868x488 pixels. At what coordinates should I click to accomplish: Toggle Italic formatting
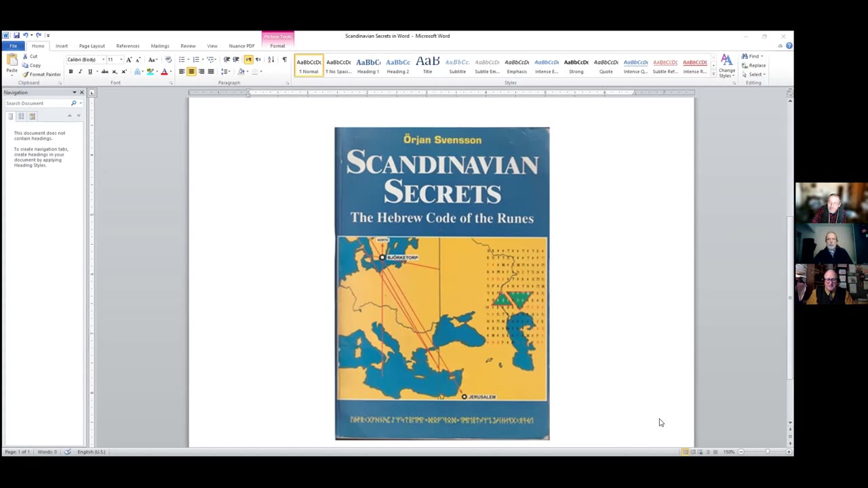coord(80,71)
